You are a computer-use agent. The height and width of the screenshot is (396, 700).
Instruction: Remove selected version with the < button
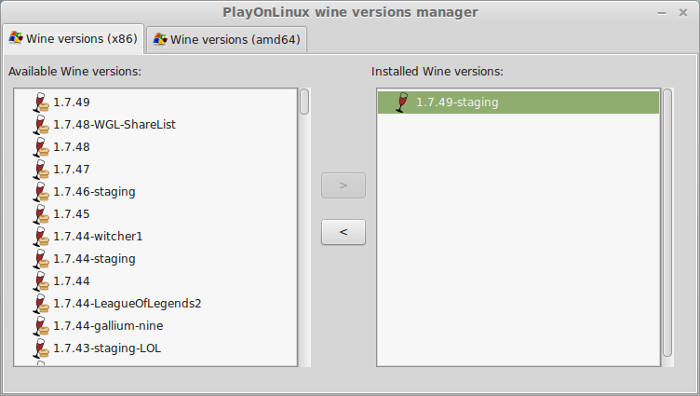(343, 232)
